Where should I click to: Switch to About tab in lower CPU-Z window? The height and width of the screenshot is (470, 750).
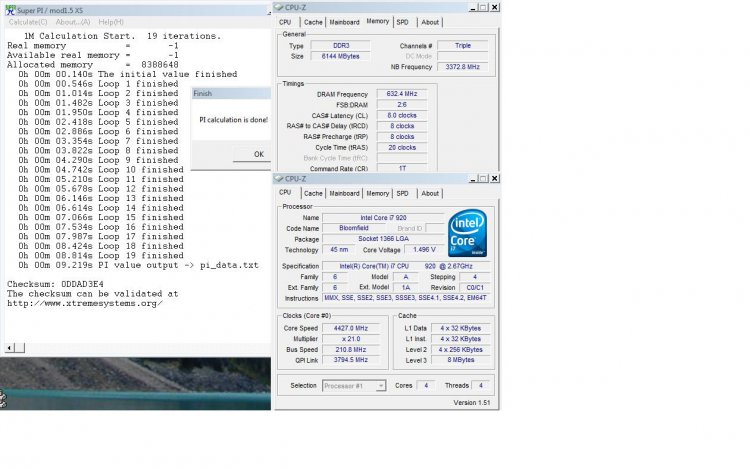430,193
